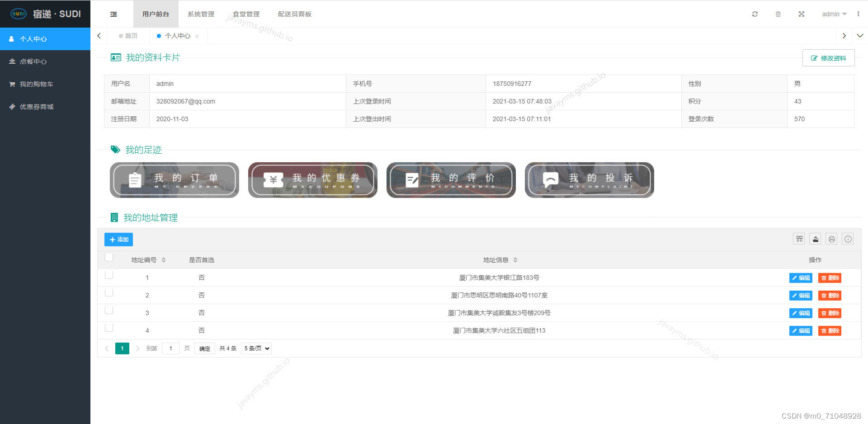This screenshot has height=424, width=868.
Task: Open 我的投诉 card
Action: [x=590, y=180]
